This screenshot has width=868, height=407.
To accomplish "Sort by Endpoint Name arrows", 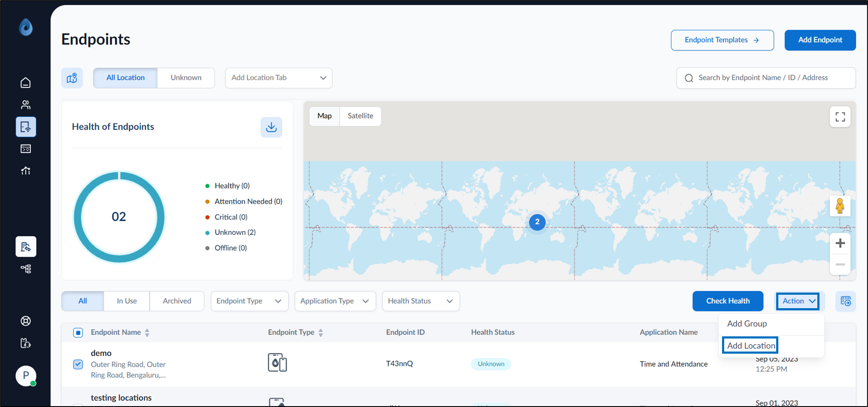I will 147,332.
